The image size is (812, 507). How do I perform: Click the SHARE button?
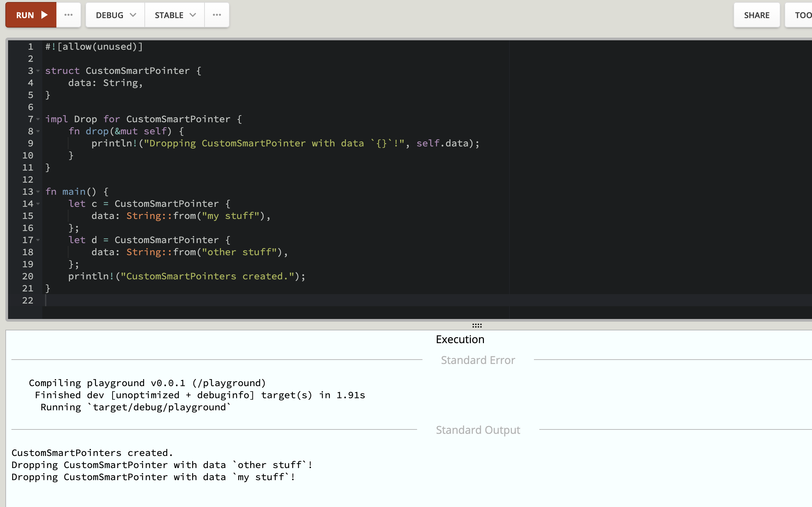[756, 15]
